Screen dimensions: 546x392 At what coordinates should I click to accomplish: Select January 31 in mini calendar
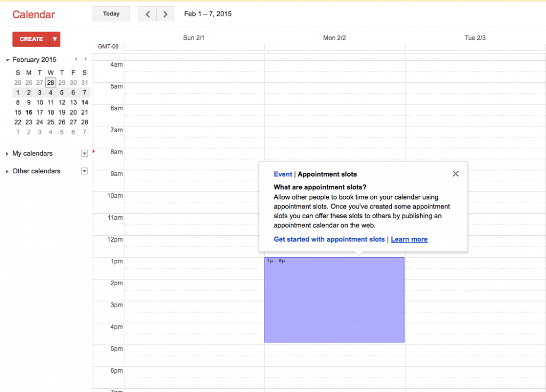(x=85, y=83)
